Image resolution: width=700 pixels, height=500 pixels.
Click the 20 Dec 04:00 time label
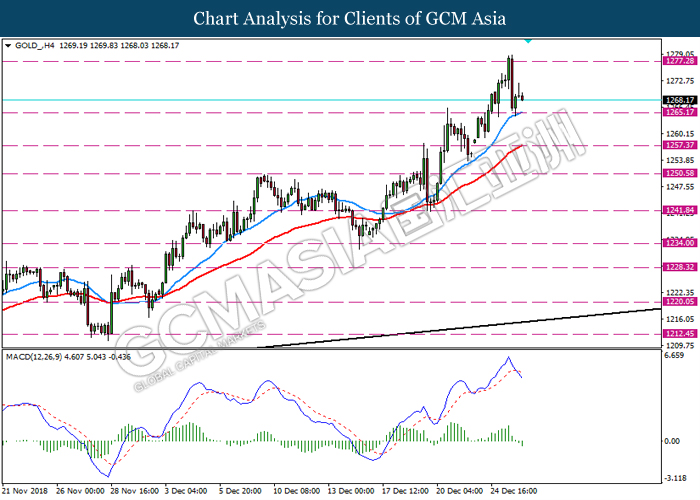click(x=459, y=491)
